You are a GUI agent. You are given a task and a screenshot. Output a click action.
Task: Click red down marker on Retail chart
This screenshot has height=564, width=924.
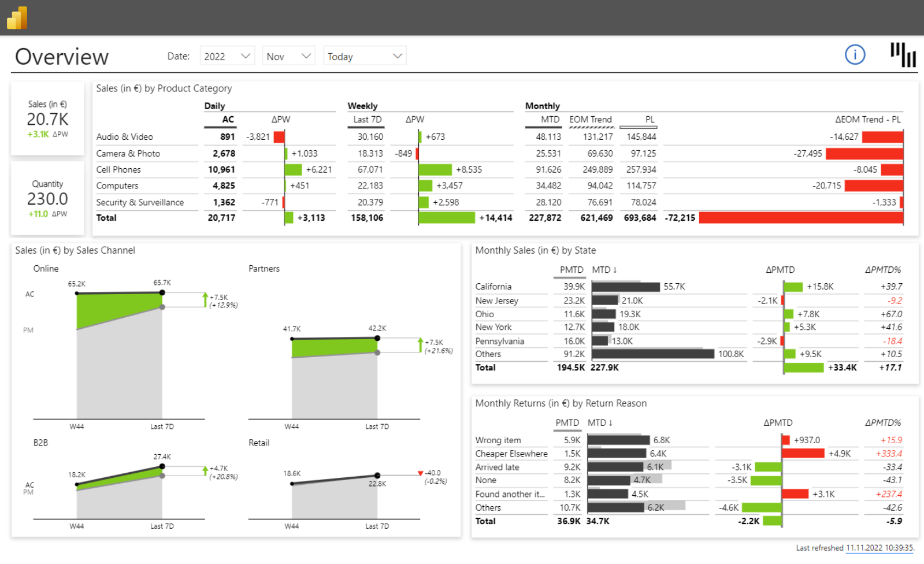coord(420,473)
